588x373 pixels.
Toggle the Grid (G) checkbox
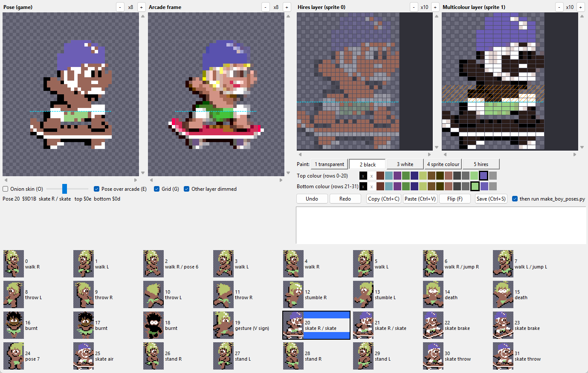coord(157,189)
